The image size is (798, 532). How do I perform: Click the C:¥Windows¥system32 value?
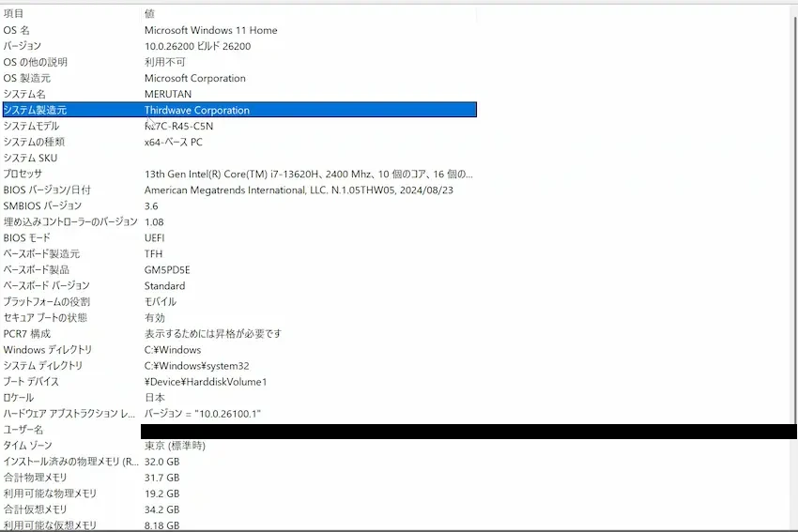point(197,366)
